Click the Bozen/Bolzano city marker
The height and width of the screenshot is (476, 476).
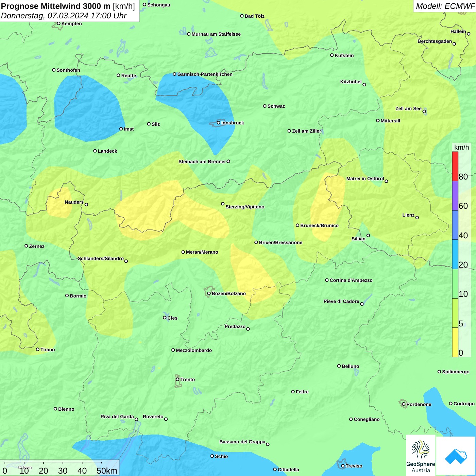click(x=209, y=293)
